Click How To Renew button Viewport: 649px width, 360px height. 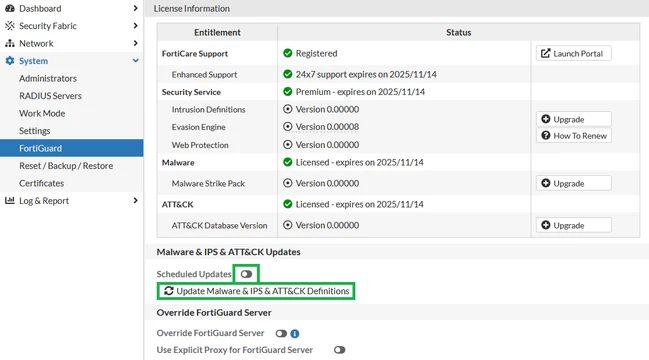click(x=574, y=135)
